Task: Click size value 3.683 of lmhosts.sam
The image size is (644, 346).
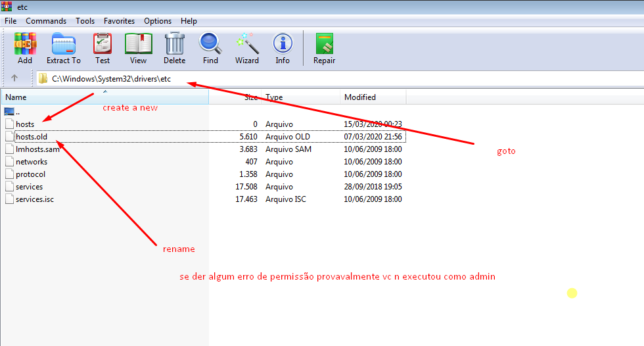Action: coord(248,149)
